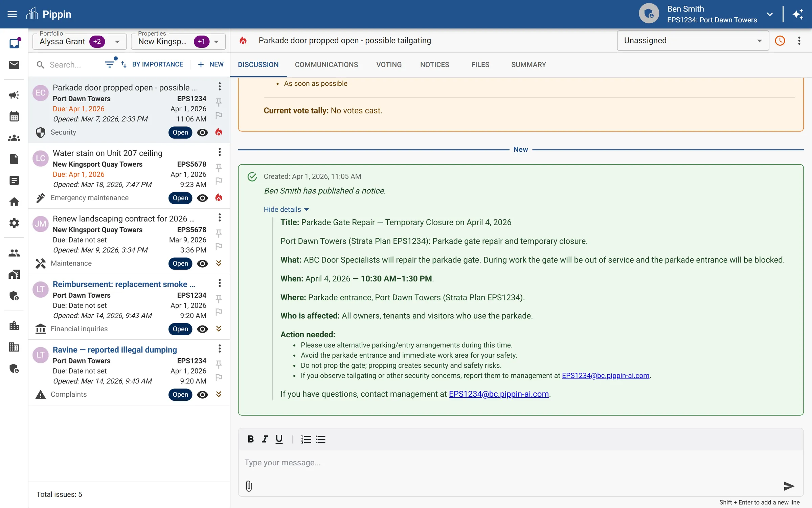Send the message with the send arrow
This screenshot has width=812, height=508.
point(789,486)
